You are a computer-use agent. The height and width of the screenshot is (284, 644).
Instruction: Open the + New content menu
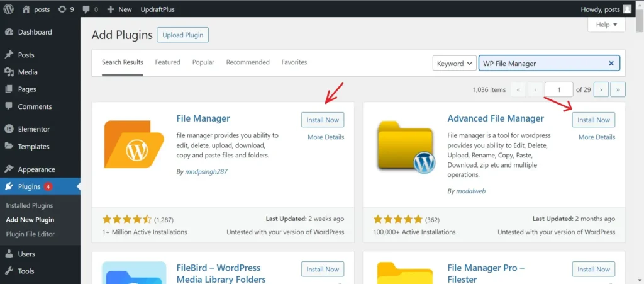119,9
